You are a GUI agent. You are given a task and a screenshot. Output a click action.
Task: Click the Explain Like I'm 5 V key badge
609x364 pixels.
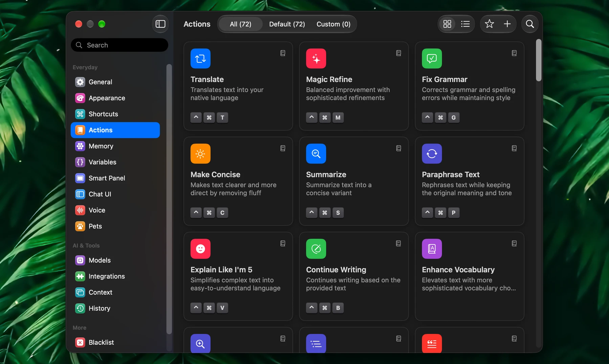click(x=222, y=308)
